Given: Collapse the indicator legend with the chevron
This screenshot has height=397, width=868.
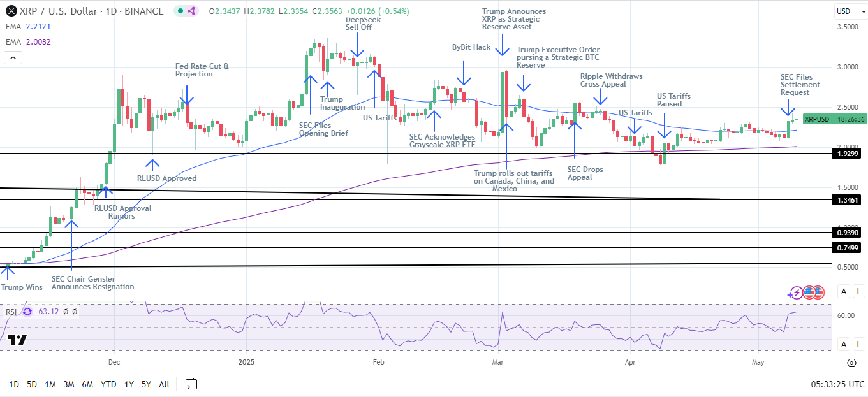Looking at the screenshot, I should point(13,57).
